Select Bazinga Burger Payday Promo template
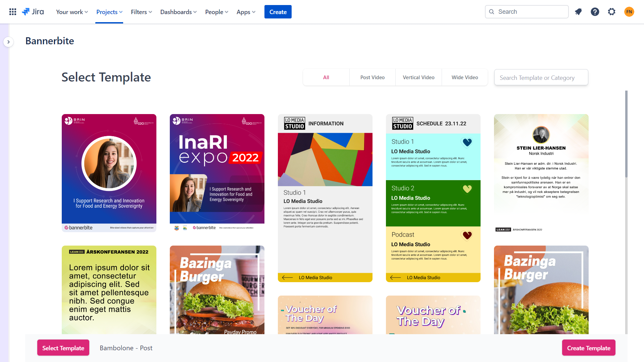The height and width of the screenshot is (362, 644). (217, 290)
